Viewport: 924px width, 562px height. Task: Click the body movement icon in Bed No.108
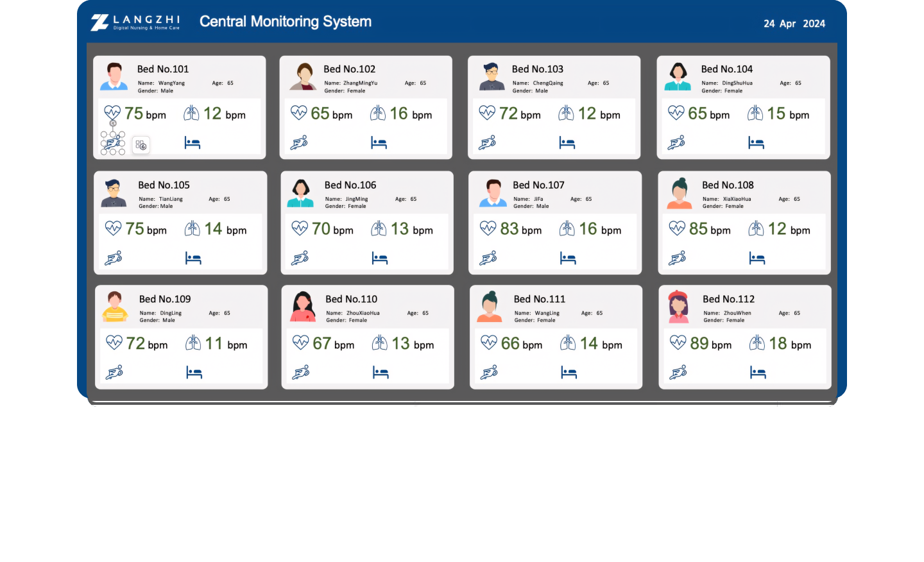678,259
